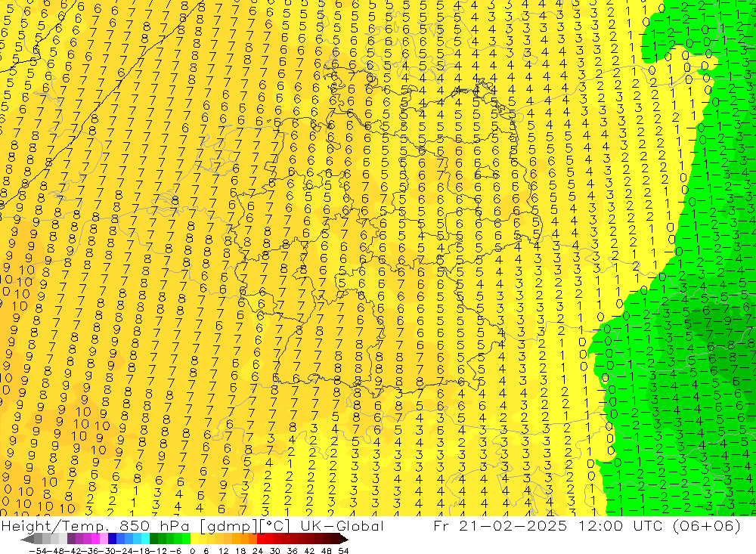The height and width of the screenshot is (554, 756).
Task: Click the legend value '12'
Action: (x=223, y=551)
